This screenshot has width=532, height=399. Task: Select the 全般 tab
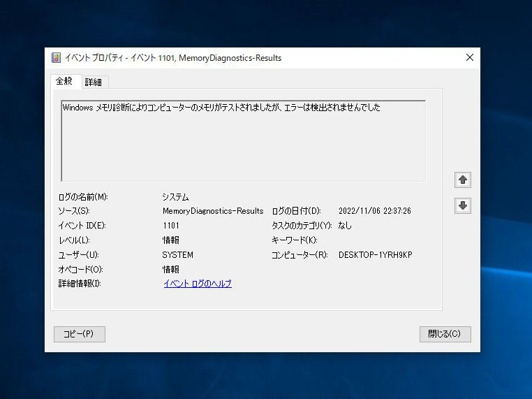(x=64, y=81)
